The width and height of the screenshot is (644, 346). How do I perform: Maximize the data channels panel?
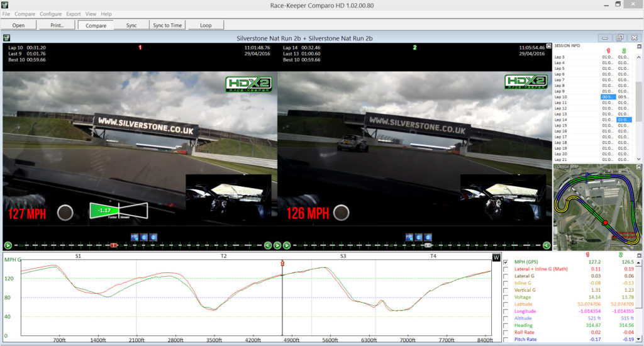pyautogui.click(x=639, y=255)
